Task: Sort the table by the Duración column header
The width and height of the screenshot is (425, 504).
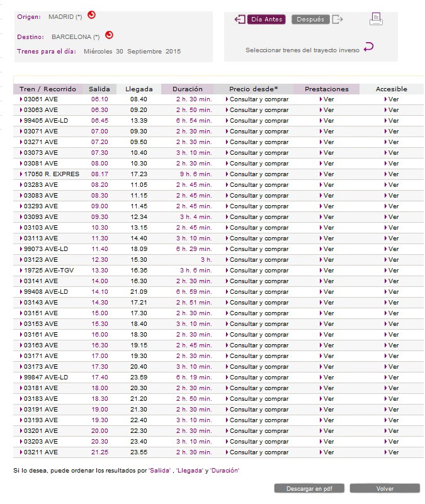Action: click(x=187, y=89)
